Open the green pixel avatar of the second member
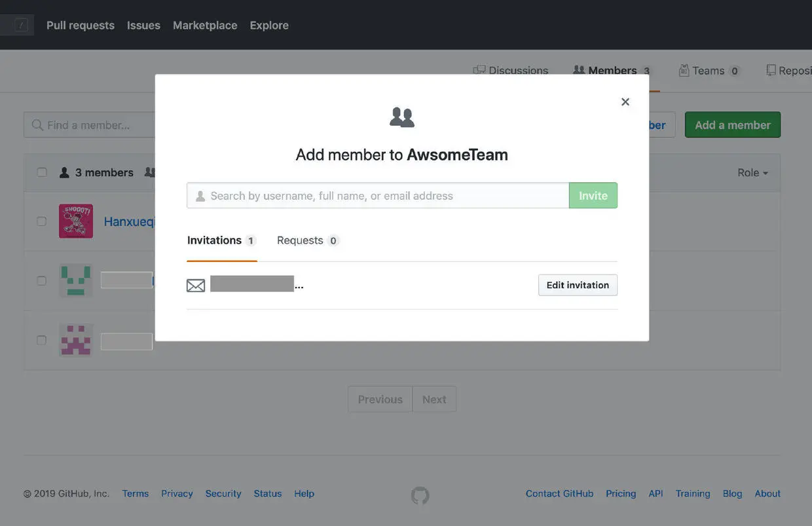This screenshot has width=812, height=526. click(x=76, y=280)
